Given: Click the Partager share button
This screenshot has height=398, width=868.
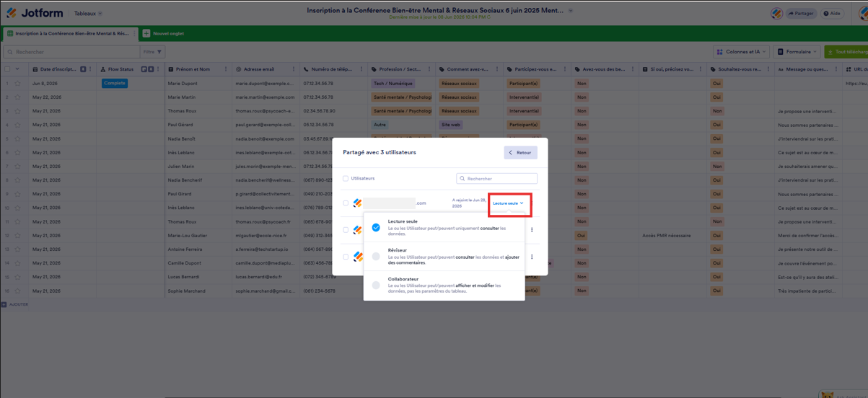Looking at the screenshot, I should point(801,13).
